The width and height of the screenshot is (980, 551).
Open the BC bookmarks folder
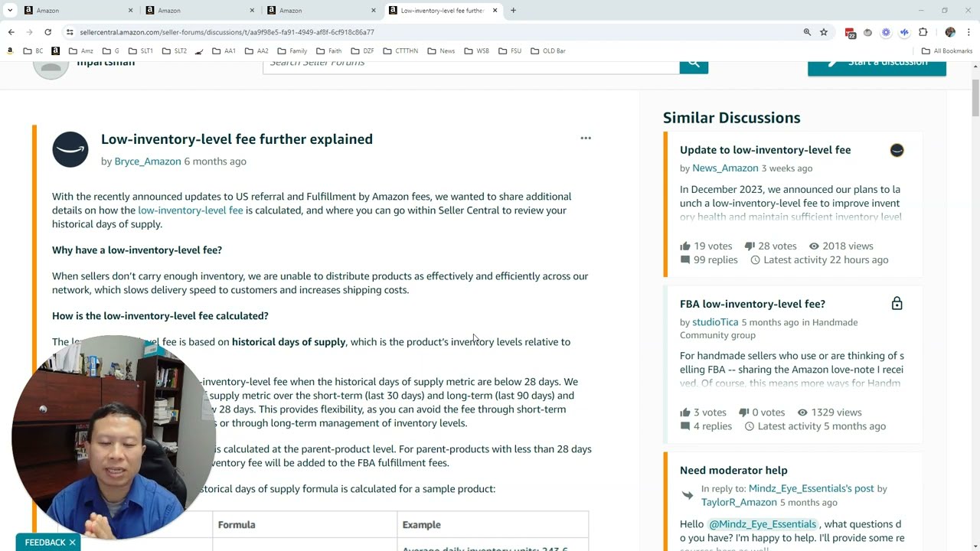[x=33, y=51]
